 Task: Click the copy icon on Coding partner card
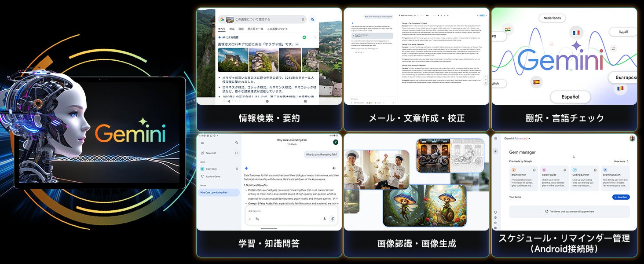coord(596,169)
